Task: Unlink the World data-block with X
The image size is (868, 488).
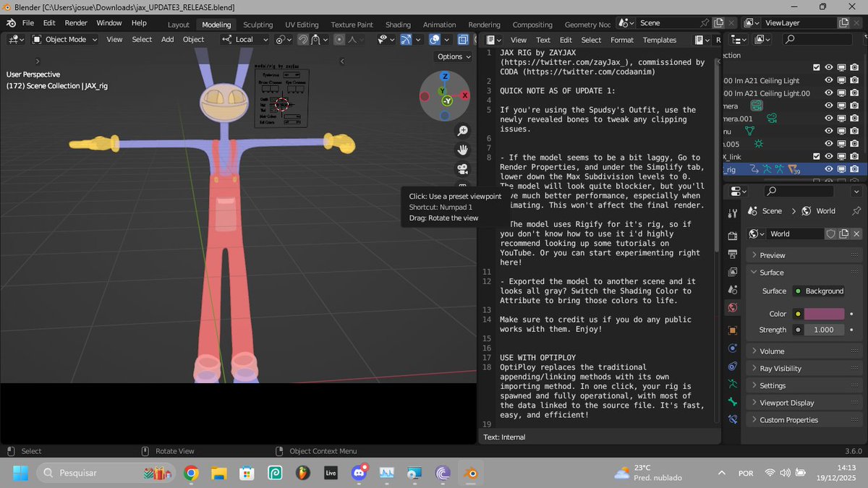Action: coord(857,234)
